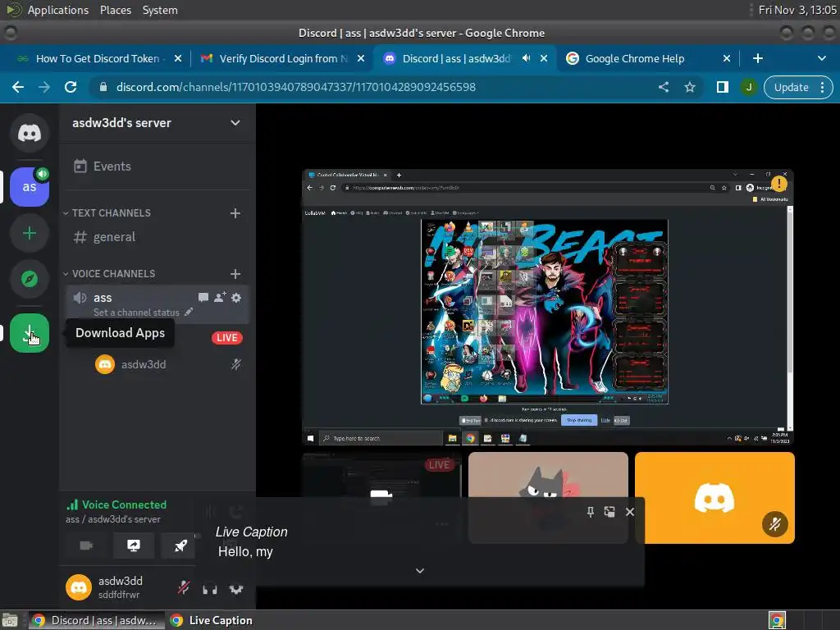The height and width of the screenshot is (630, 840).
Task: Unmute microphone in the user panel
Action: [x=184, y=587]
